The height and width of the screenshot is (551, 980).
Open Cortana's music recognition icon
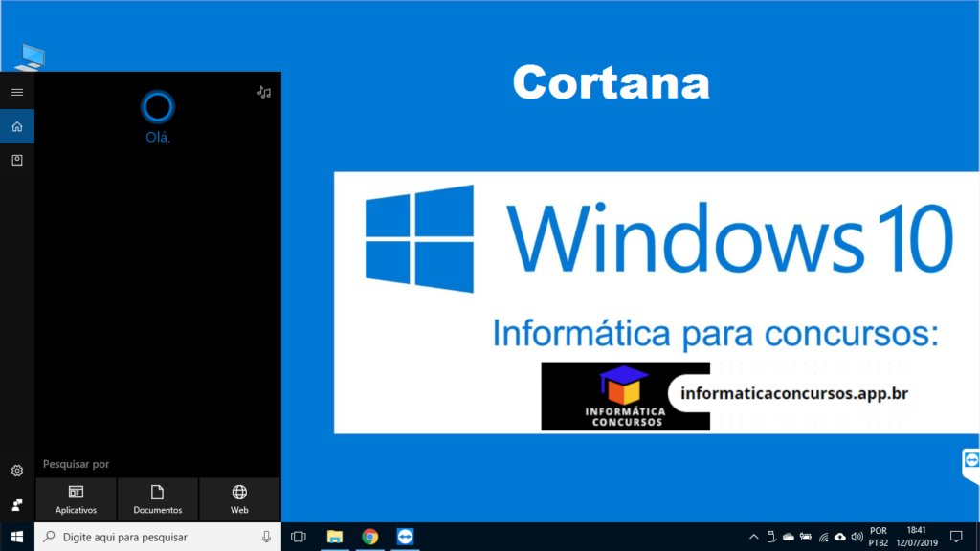(264, 92)
